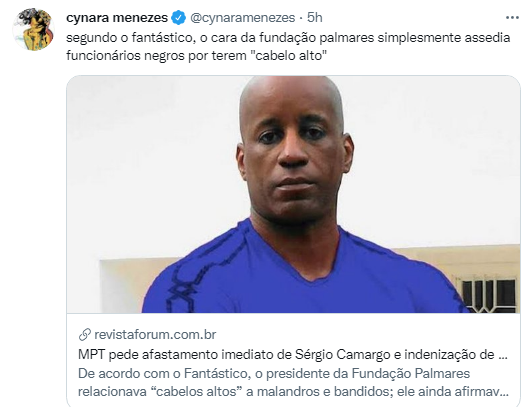Click the quoted "cabelo alto" tweet text

289,55
